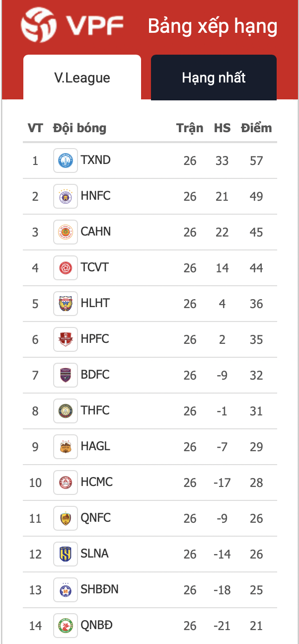Click the SHBĐN team name
This screenshot has width=299, height=644.
[99, 589]
